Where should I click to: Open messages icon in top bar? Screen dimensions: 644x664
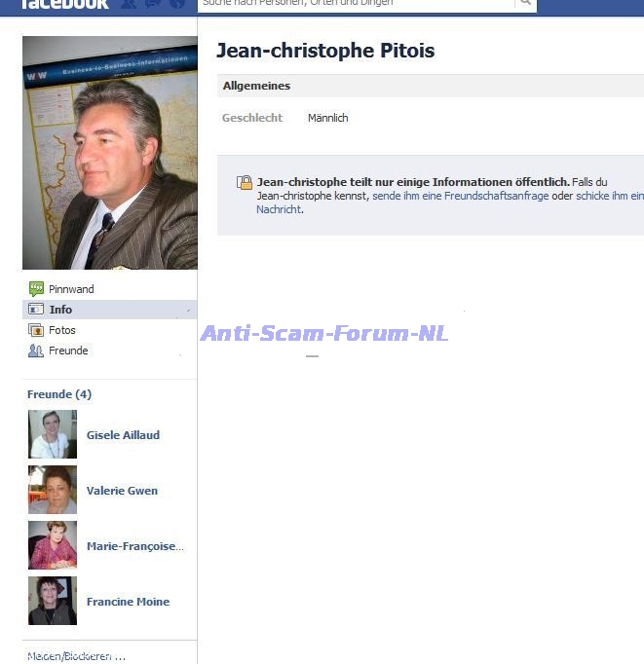pyautogui.click(x=153, y=4)
